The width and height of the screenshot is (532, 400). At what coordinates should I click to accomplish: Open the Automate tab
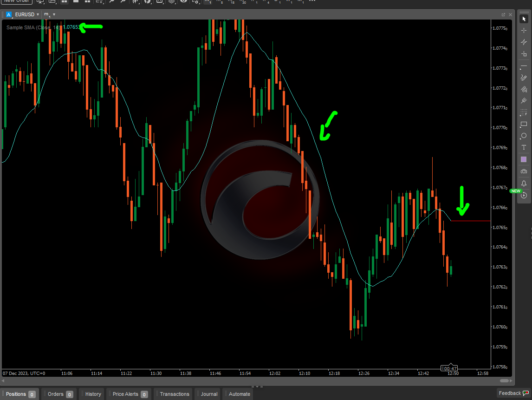click(x=238, y=394)
